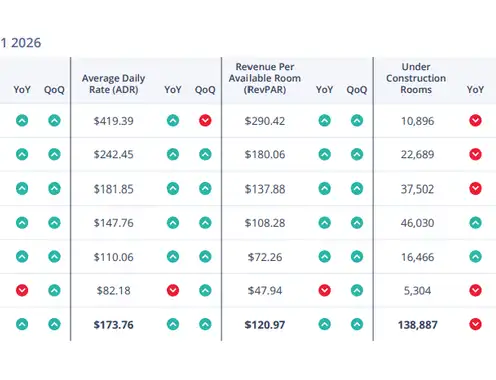Click RevPAR YoY up arrow beside $290.42

[324, 120]
